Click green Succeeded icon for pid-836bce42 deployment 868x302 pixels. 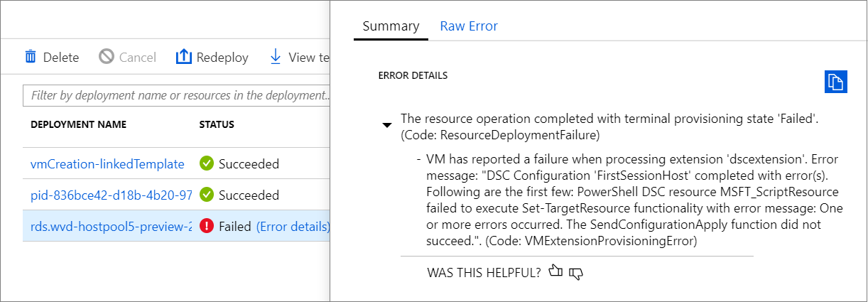click(207, 195)
